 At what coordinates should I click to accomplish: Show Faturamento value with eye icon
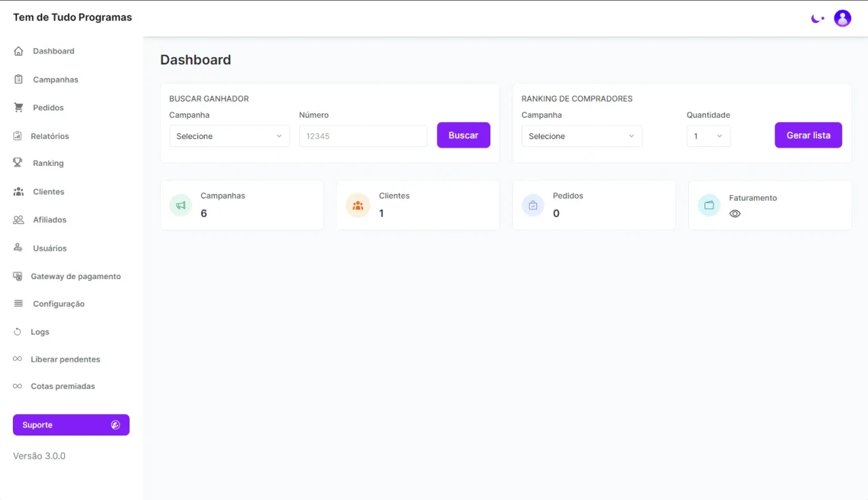tap(735, 213)
